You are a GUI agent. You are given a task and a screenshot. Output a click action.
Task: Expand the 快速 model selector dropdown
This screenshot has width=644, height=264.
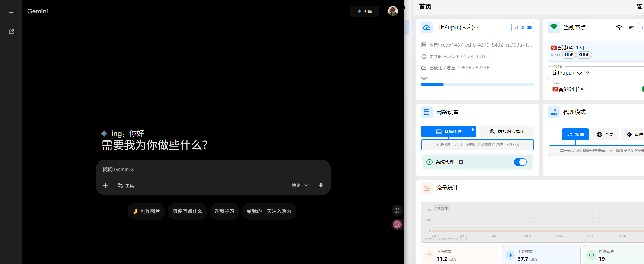[x=300, y=185]
